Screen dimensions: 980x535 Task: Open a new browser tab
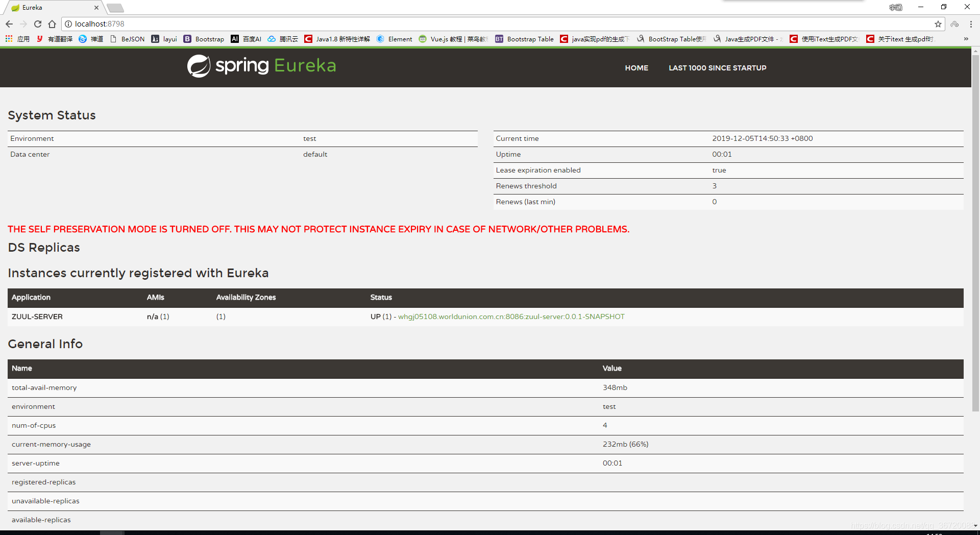tap(115, 8)
